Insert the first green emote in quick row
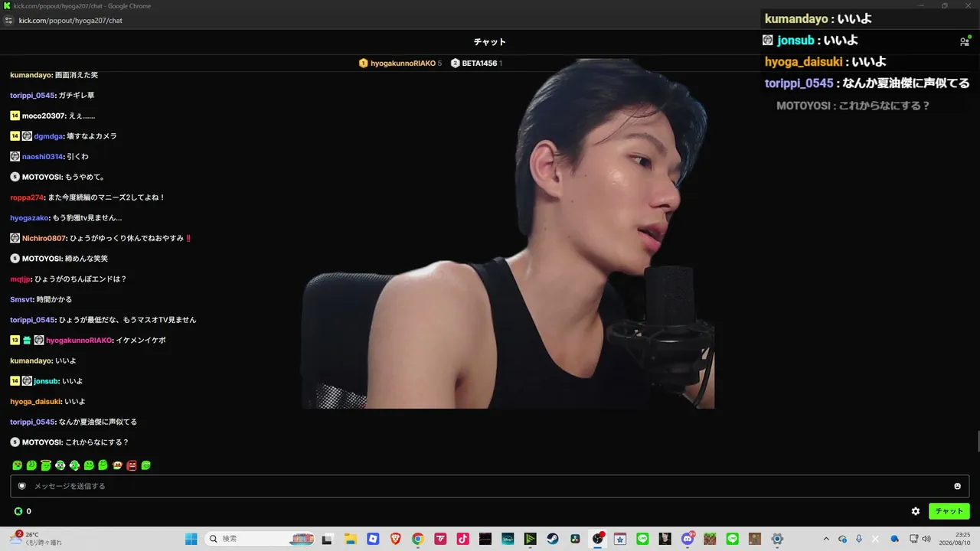Image resolution: width=980 pixels, height=551 pixels. click(x=17, y=465)
